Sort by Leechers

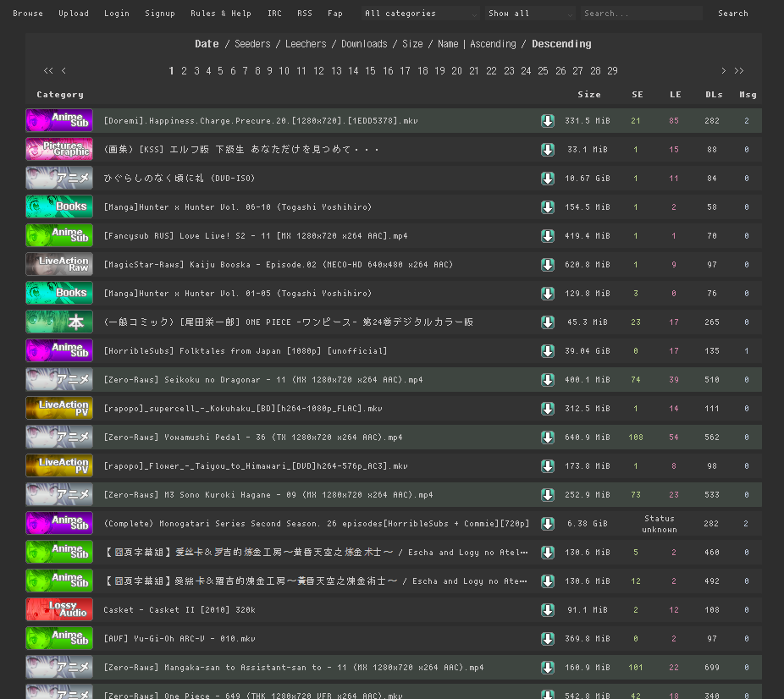(x=306, y=44)
